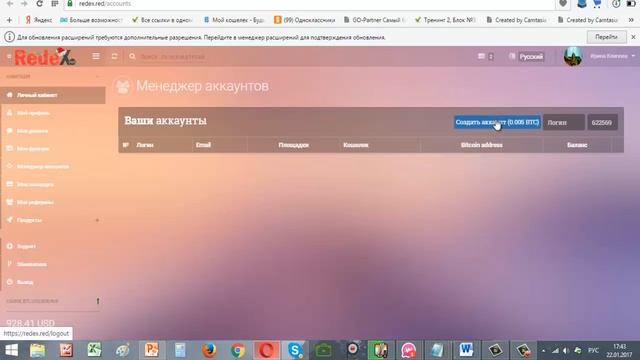Open File Explorer from the taskbar
Image resolution: width=640 pixels, height=360 pixels.
tap(38, 350)
